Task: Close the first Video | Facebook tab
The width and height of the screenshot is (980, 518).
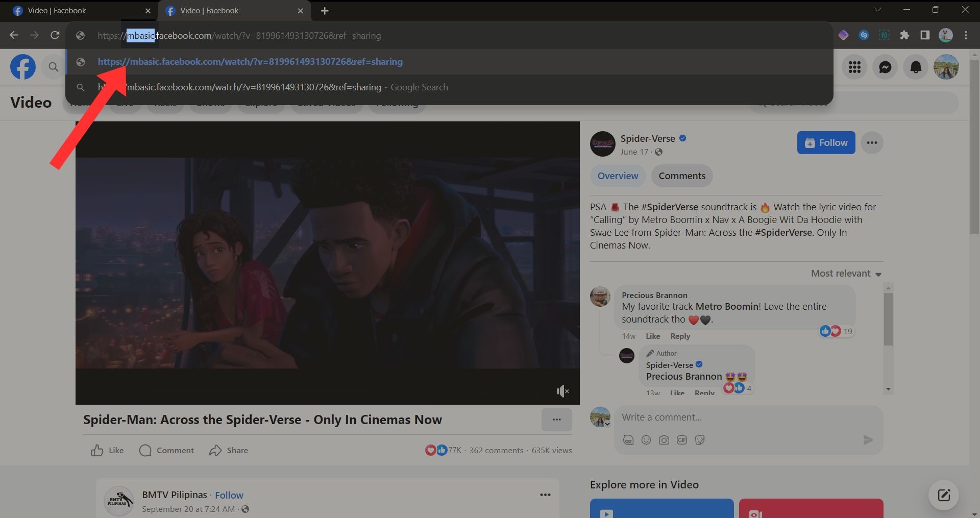Action: point(148,11)
